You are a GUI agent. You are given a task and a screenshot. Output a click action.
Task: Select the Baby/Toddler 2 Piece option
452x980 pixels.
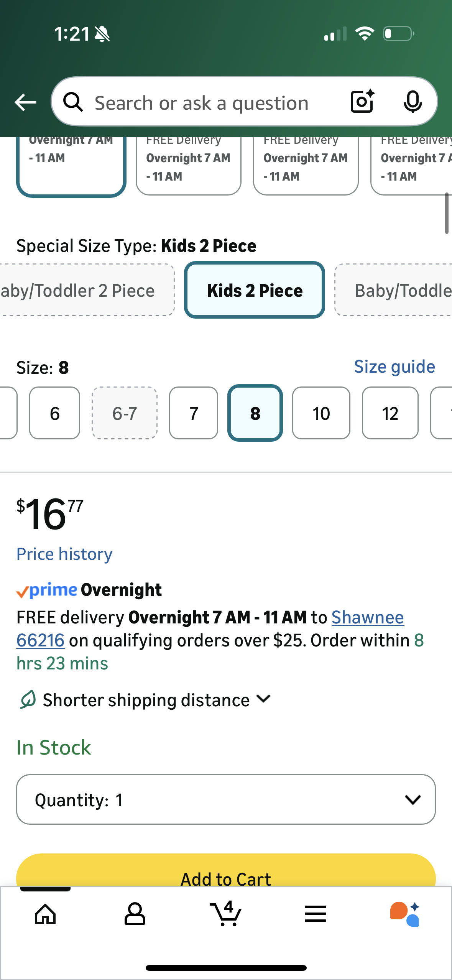point(77,290)
